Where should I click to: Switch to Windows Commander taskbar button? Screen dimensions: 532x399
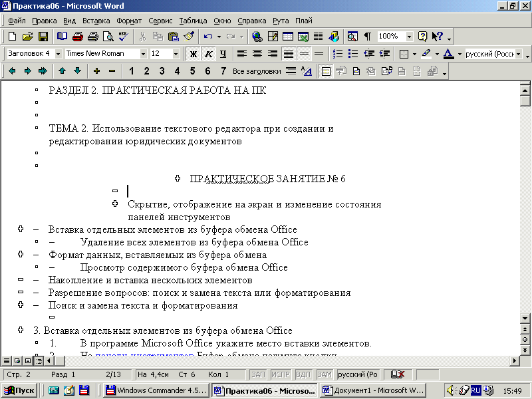tap(156, 390)
